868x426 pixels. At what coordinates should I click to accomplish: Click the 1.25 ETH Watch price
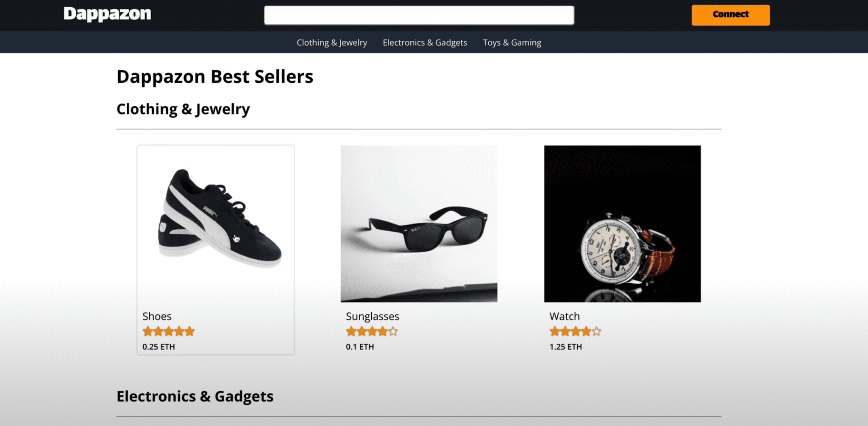(565, 347)
